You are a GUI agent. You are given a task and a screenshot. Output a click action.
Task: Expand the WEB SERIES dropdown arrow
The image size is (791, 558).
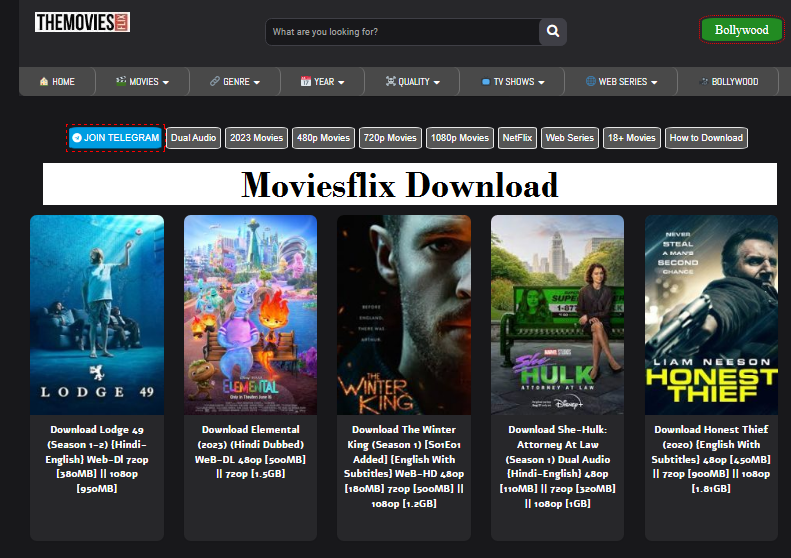(654, 82)
